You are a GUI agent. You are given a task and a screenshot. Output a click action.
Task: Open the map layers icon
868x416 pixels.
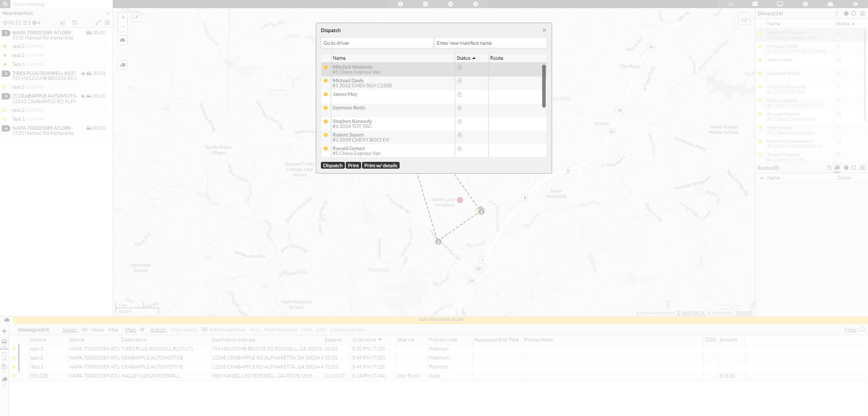pyautogui.click(x=744, y=19)
